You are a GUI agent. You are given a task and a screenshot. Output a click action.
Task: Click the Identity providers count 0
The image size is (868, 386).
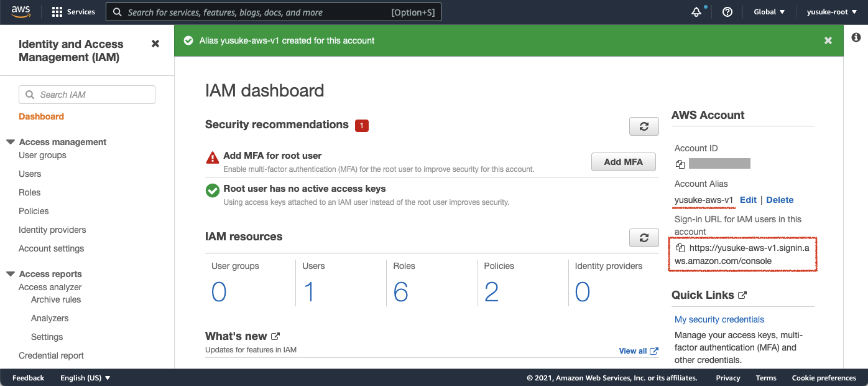(x=583, y=292)
